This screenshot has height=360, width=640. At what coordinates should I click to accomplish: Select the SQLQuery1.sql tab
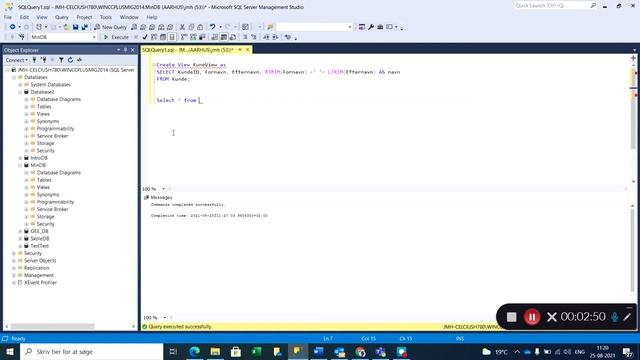pyautogui.click(x=188, y=50)
